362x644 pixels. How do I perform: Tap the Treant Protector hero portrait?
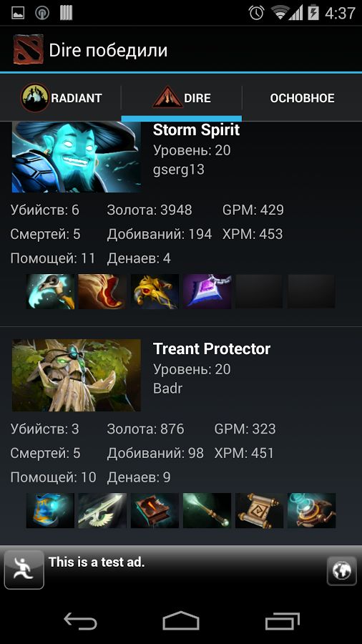tap(77, 376)
